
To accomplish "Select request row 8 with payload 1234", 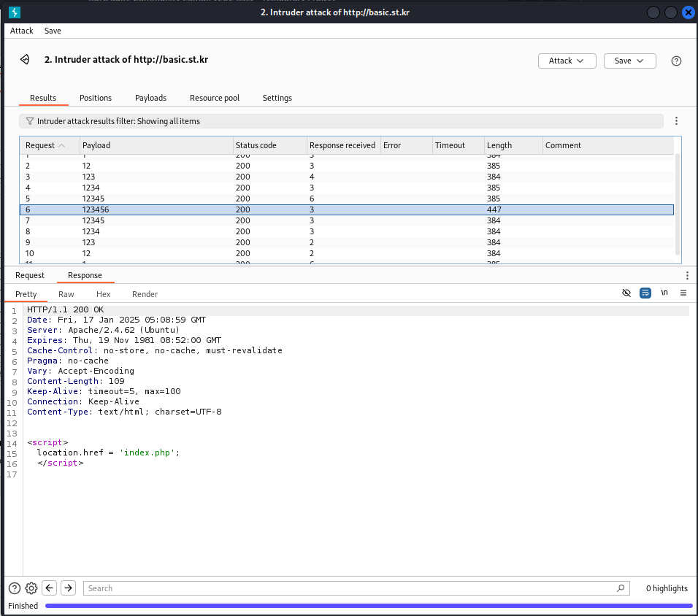I will (x=347, y=231).
